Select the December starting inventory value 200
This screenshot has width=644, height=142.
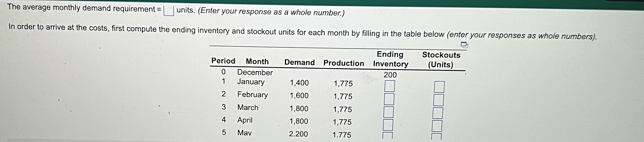coord(390,75)
